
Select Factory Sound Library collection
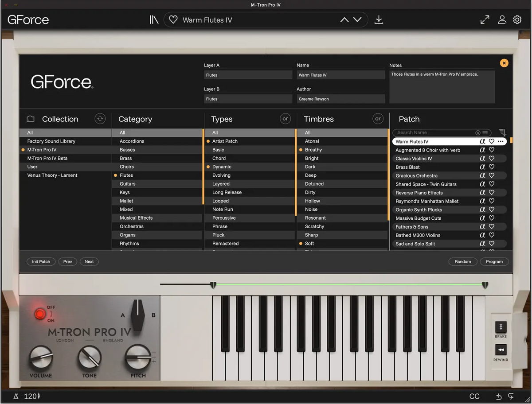point(65,141)
